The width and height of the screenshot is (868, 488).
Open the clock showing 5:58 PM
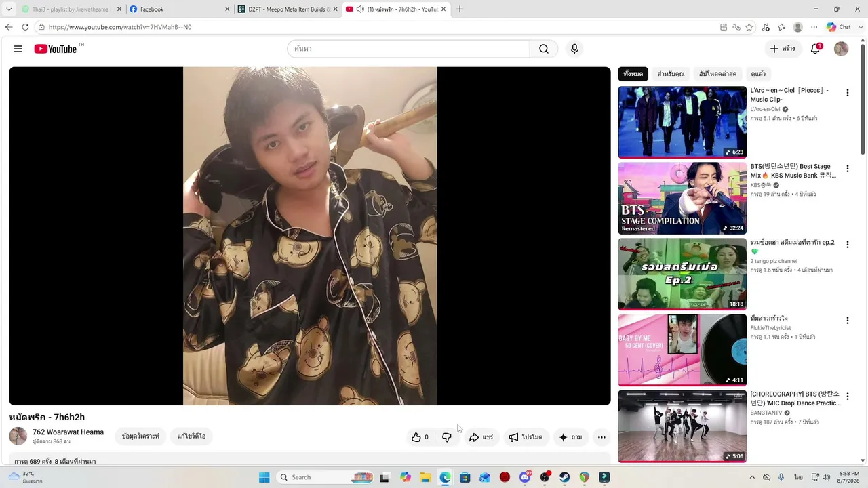point(849,477)
